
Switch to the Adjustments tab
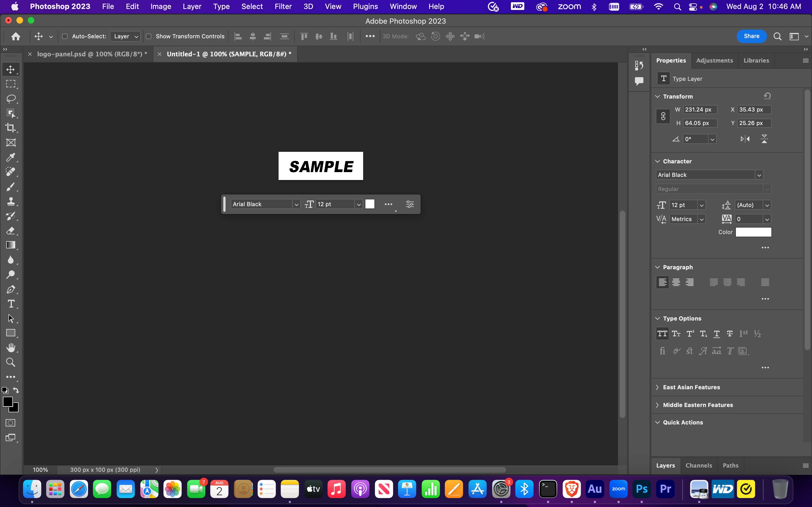[x=714, y=60]
